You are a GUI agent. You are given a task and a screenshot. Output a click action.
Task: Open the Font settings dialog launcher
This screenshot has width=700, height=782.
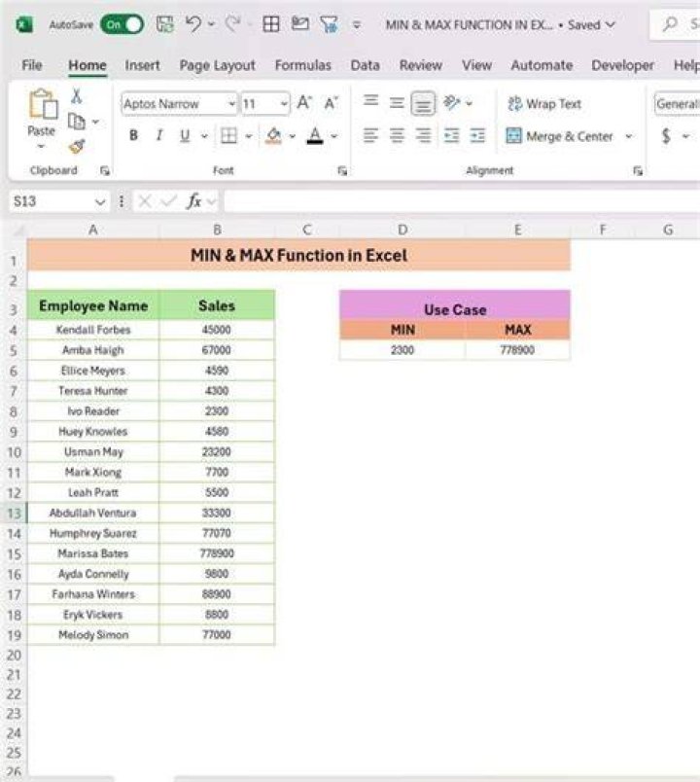pos(342,171)
